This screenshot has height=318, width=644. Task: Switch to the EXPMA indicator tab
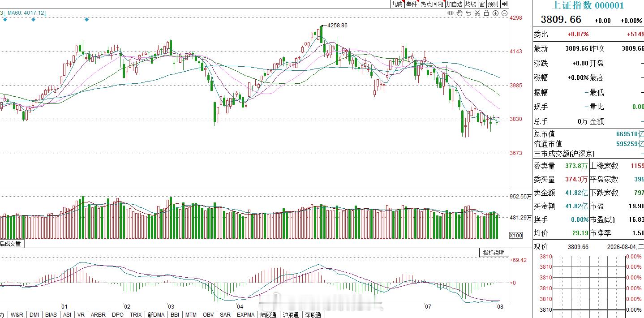click(245, 314)
